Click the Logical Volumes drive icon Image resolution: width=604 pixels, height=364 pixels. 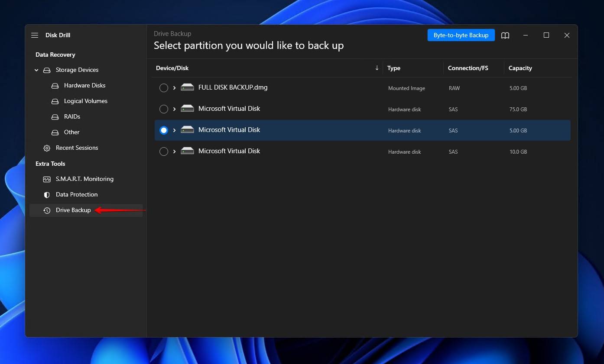coord(55,101)
